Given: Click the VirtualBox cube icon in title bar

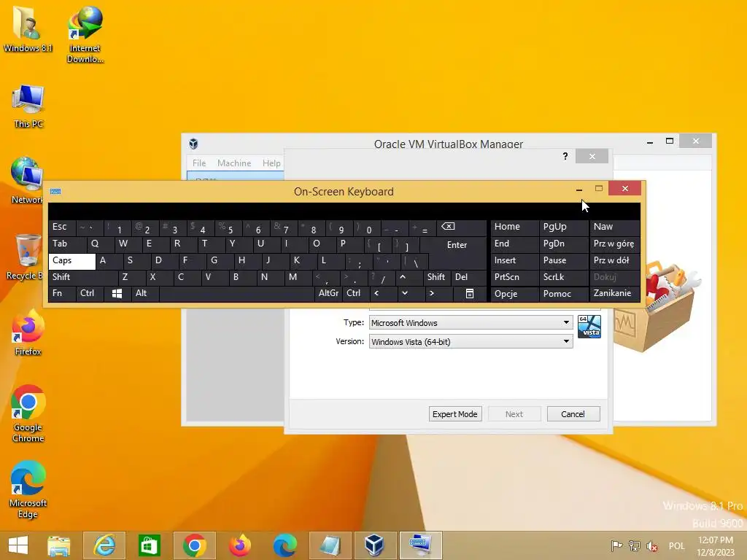Looking at the screenshot, I should (x=193, y=144).
